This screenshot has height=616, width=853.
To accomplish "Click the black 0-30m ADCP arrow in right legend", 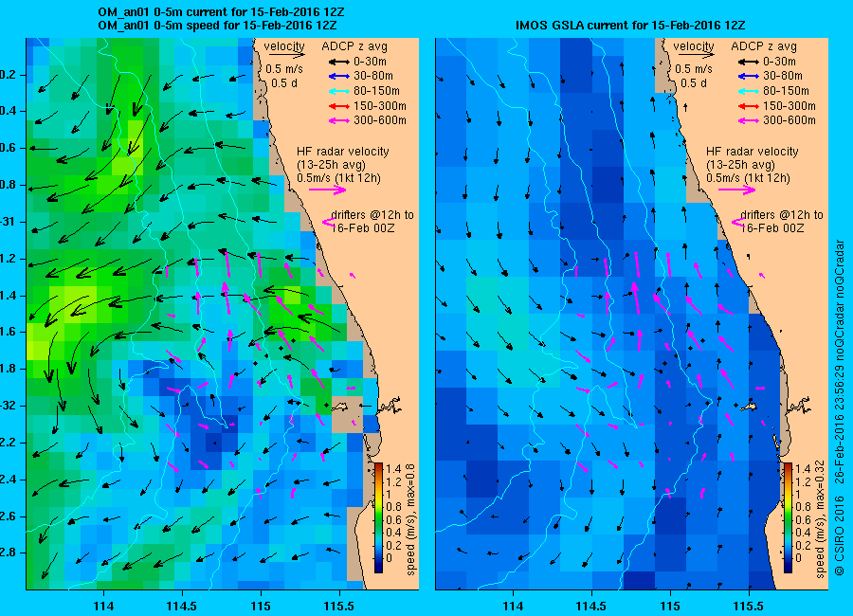I will pos(749,62).
